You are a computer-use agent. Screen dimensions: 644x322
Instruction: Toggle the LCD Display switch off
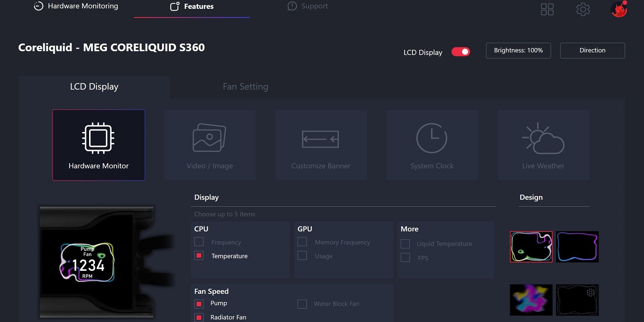click(x=461, y=52)
